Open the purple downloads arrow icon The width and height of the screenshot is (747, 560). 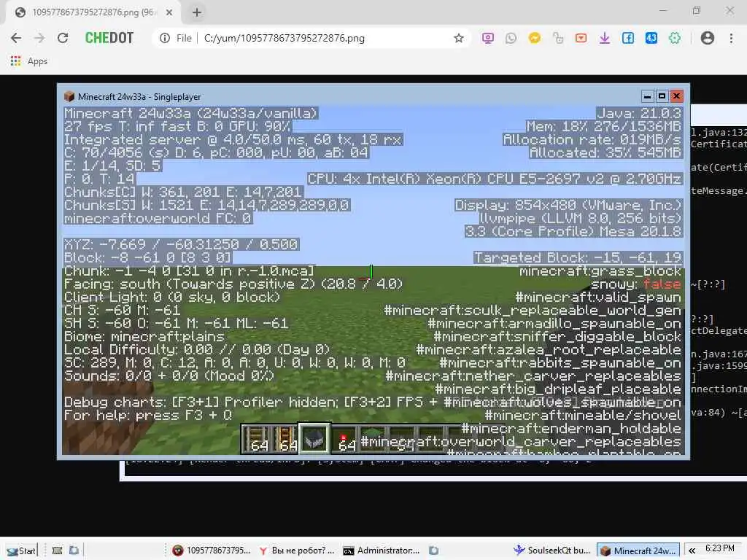click(605, 38)
